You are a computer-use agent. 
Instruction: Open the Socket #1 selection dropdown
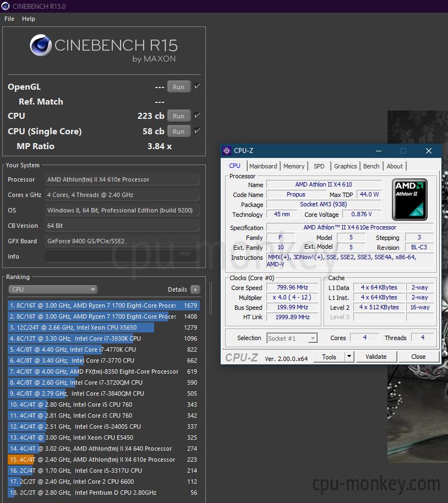292,338
